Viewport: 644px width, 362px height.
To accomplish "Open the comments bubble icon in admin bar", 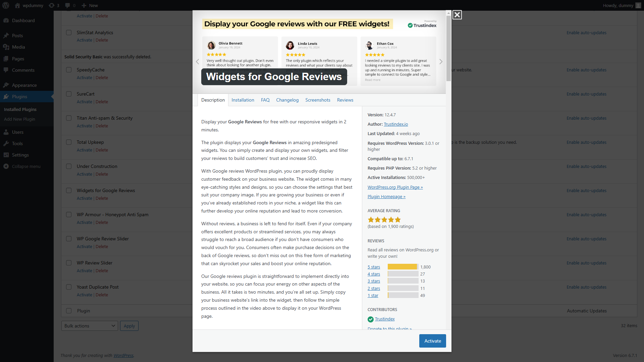I will tap(68, 5).
